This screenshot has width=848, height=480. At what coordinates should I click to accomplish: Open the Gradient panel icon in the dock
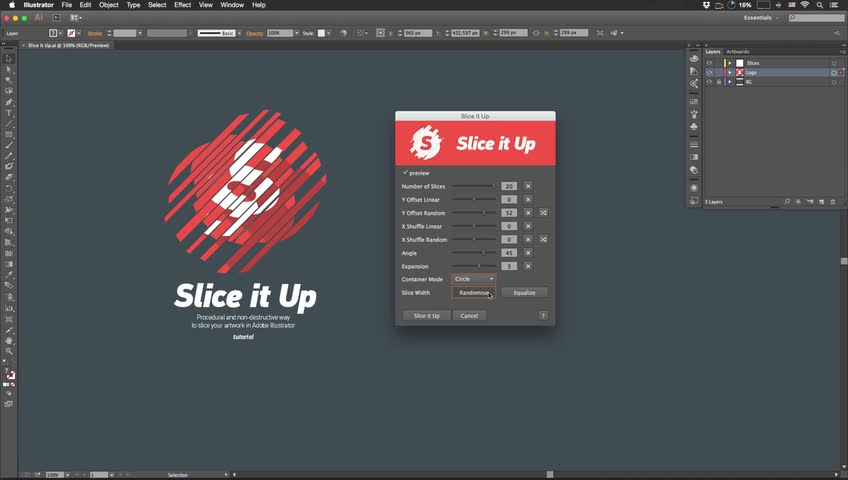(694, 157)
